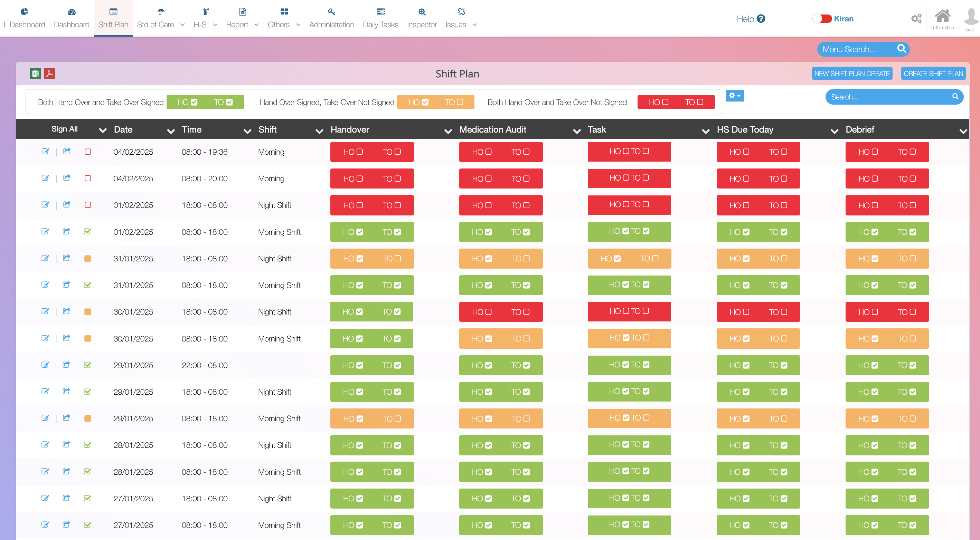980x540 pixels.
Task: Share the 31/01/2025 Night Shift row
Action: (67, 258)
